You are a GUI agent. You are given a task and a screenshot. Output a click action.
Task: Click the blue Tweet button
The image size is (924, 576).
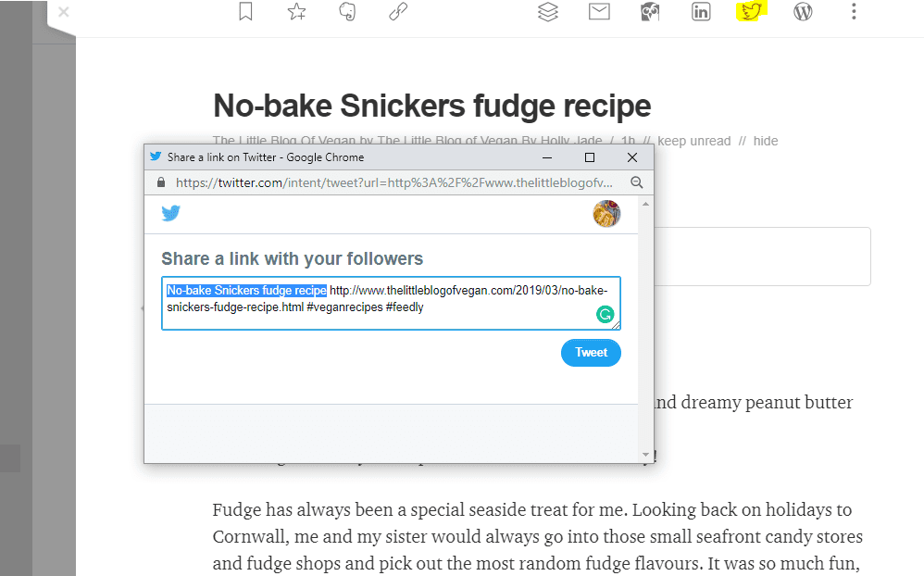[591, 353]
